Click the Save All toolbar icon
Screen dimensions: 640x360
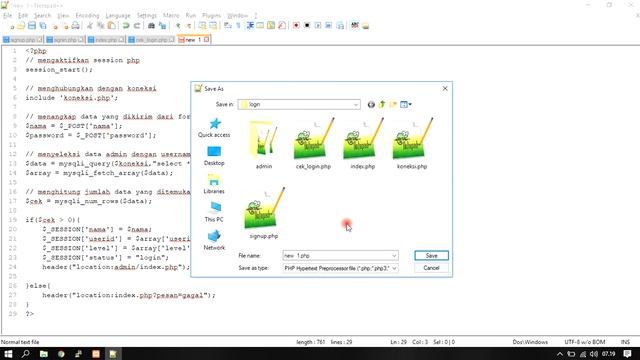pyautogui.click(x=42, y=26)
